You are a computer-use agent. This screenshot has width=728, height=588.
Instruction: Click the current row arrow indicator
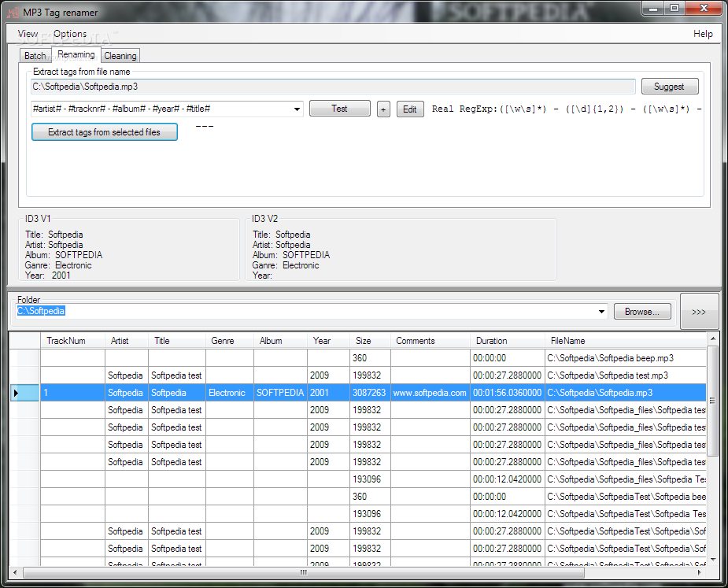point(17,393)
